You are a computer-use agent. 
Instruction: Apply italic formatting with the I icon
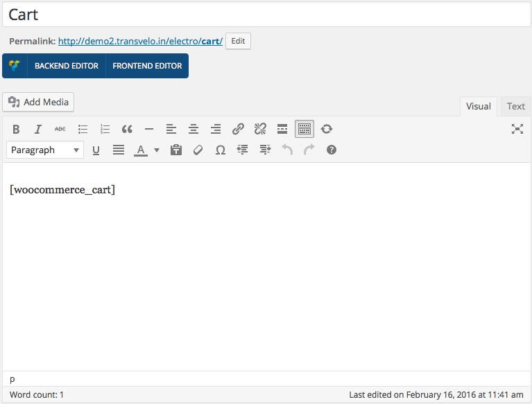[38, 129]
